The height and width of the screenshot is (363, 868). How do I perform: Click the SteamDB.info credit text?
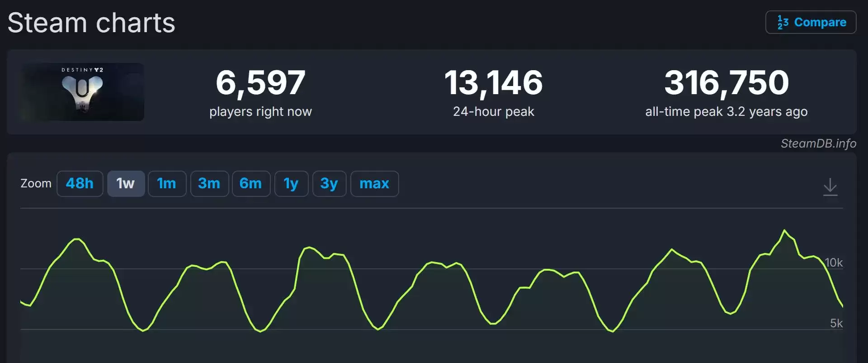[818, 143]
